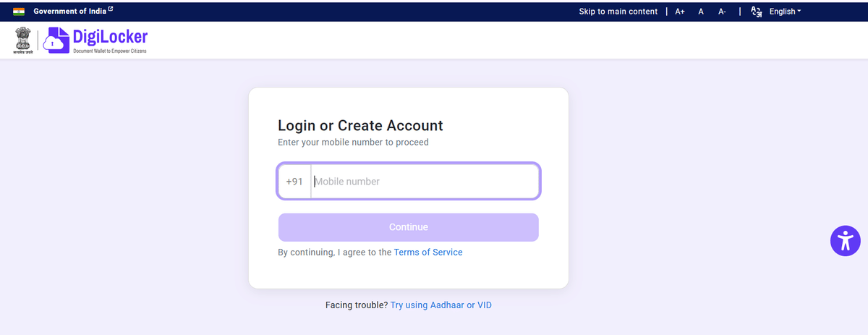Focus the Mobile number input field
868x335 pixels.
point(425,182)
